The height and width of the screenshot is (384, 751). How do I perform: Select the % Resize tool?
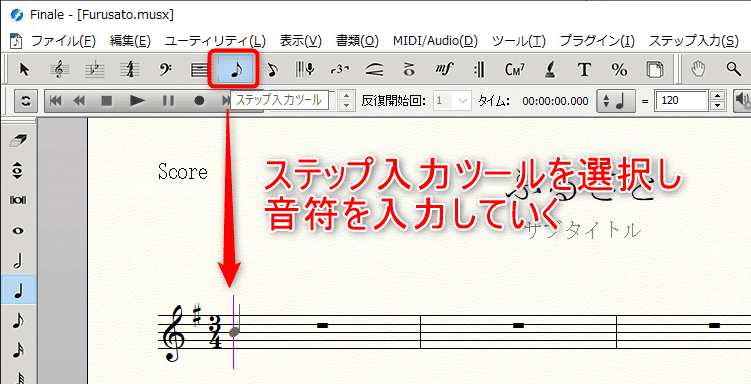pyautogui.click(x=619, y=70)
